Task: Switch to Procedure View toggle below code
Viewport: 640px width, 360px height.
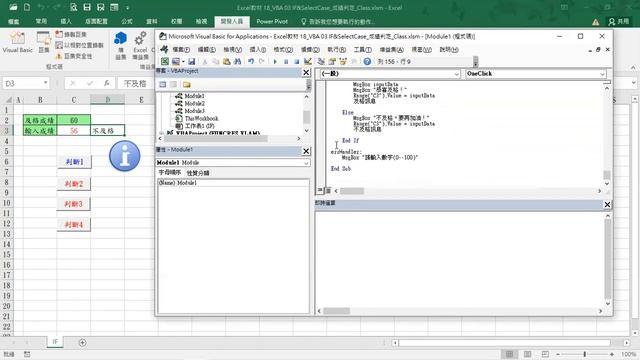Action: tap(320, 191)
